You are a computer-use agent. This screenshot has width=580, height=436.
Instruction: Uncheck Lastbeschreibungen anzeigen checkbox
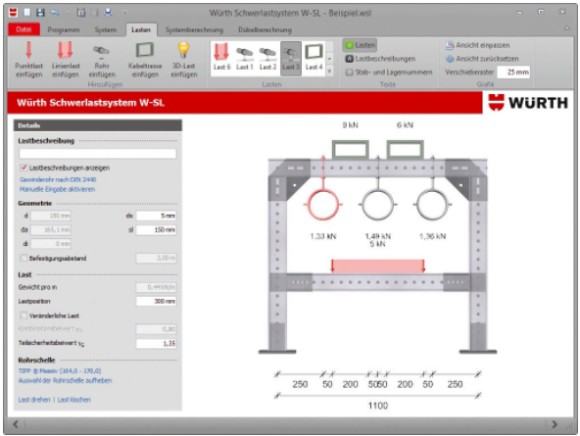24,168
